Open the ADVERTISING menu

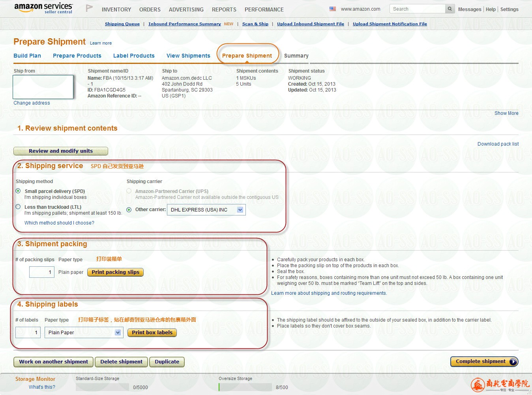[186, 9]
